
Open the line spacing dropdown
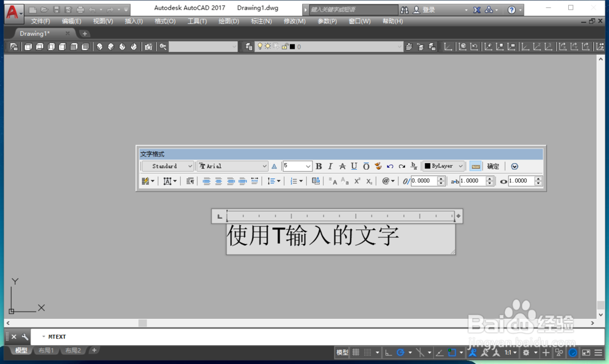coord(274,181)
